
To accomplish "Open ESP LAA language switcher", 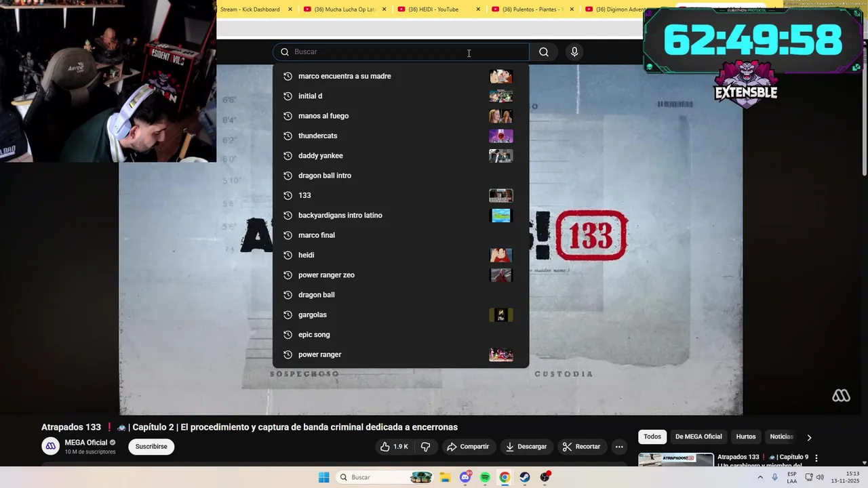I will [x=792, y=477].
